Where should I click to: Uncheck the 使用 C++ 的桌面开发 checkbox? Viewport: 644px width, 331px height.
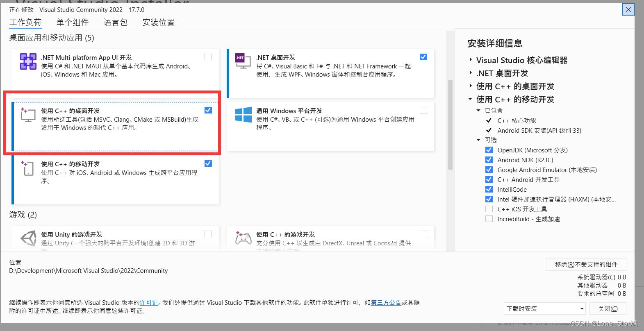208,110
